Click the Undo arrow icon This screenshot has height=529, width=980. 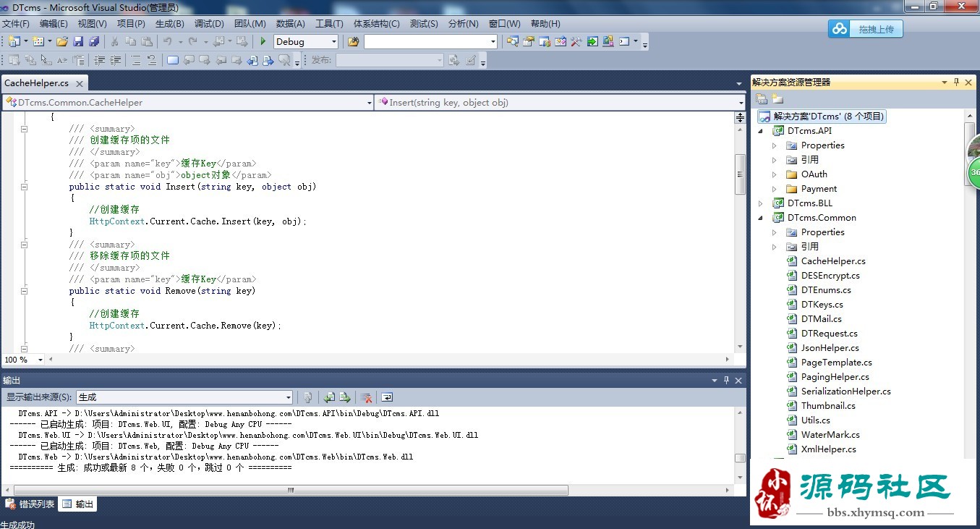168,41
